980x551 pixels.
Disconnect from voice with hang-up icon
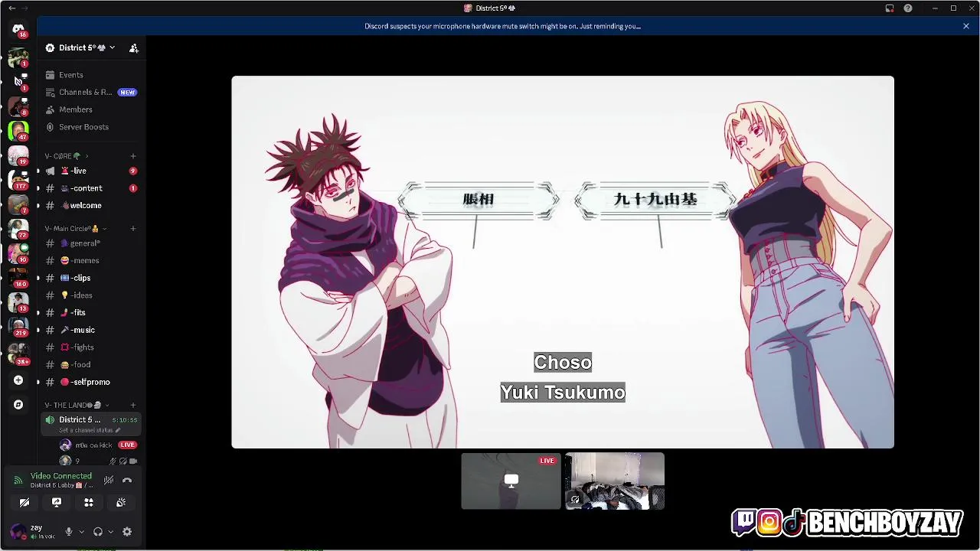(127, 481)
